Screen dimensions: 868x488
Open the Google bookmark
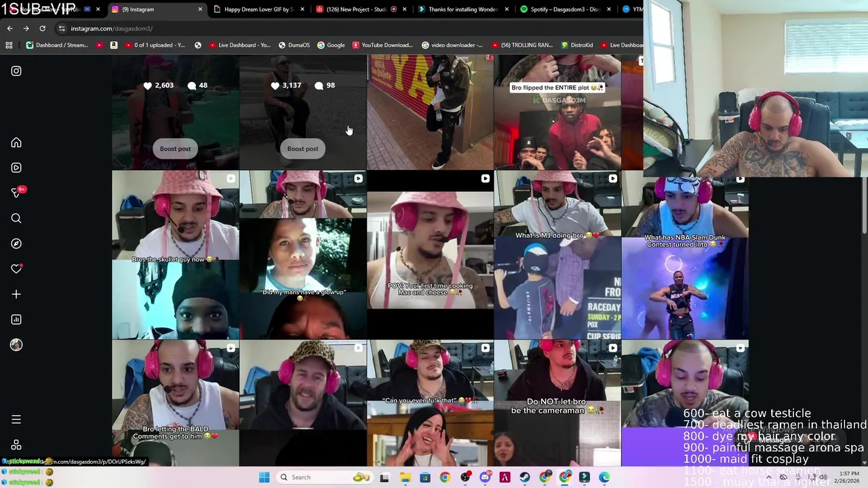click(331, 45)
